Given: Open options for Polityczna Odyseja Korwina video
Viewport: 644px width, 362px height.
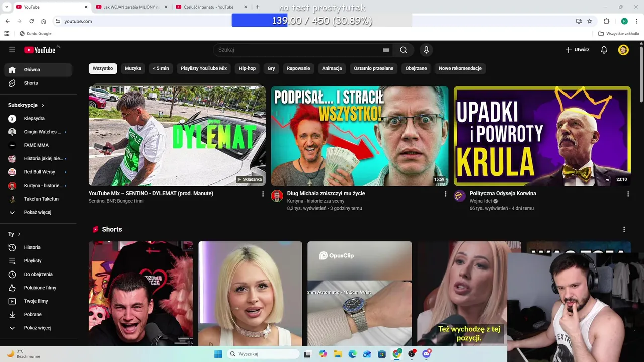Looking at the screenshot, I should [x=628, y=194].
